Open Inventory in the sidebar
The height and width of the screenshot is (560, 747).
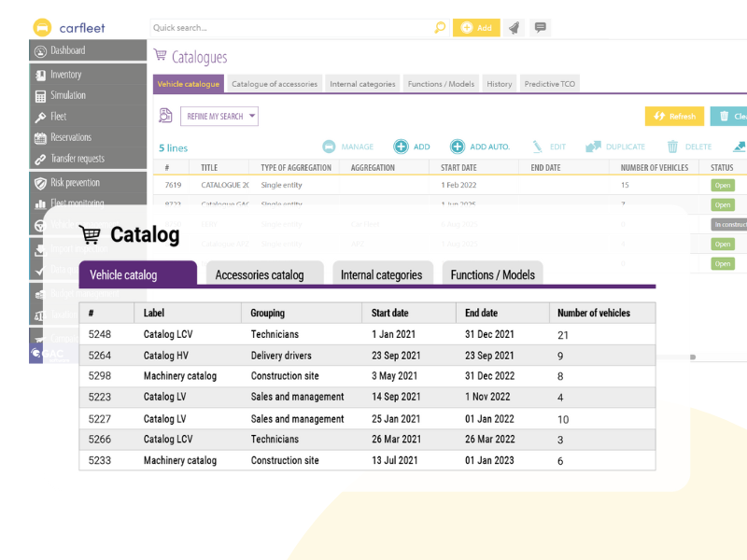(65, 75)
